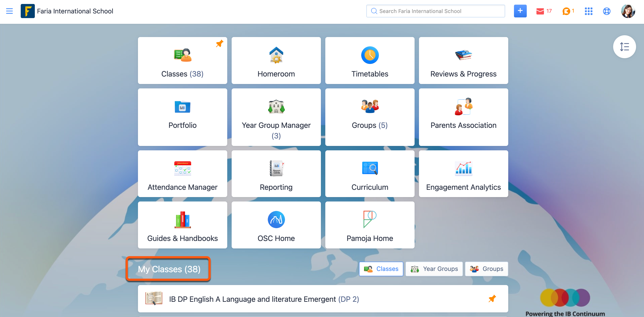Open the Year Group Manager tile
The height and width of the screenshot is (317, 644).
point(276,117)
